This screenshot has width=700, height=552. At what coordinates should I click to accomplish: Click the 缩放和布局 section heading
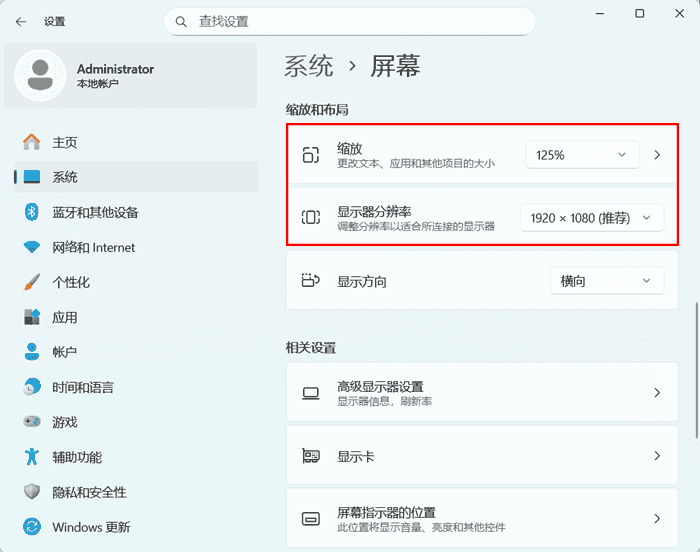point(317,109)
